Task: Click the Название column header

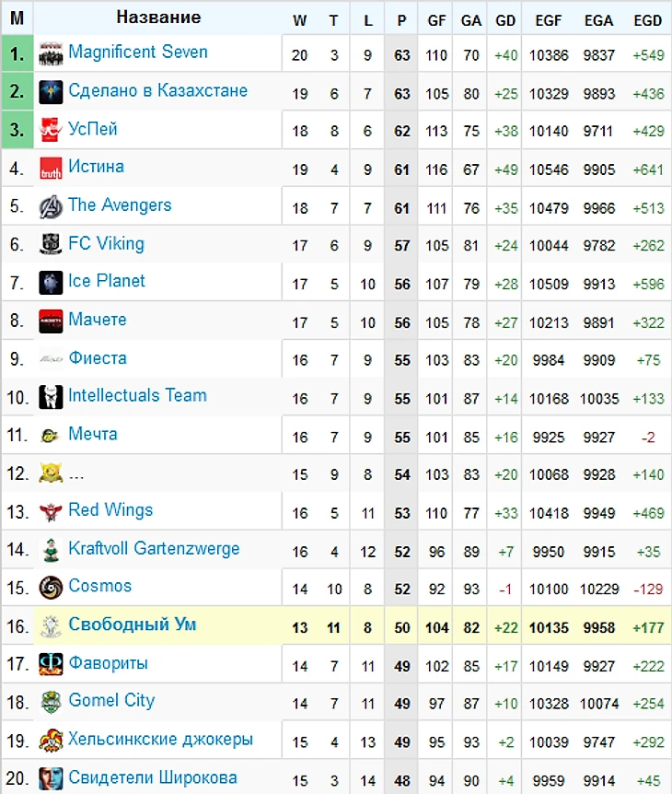Action: tap(158, 18)
